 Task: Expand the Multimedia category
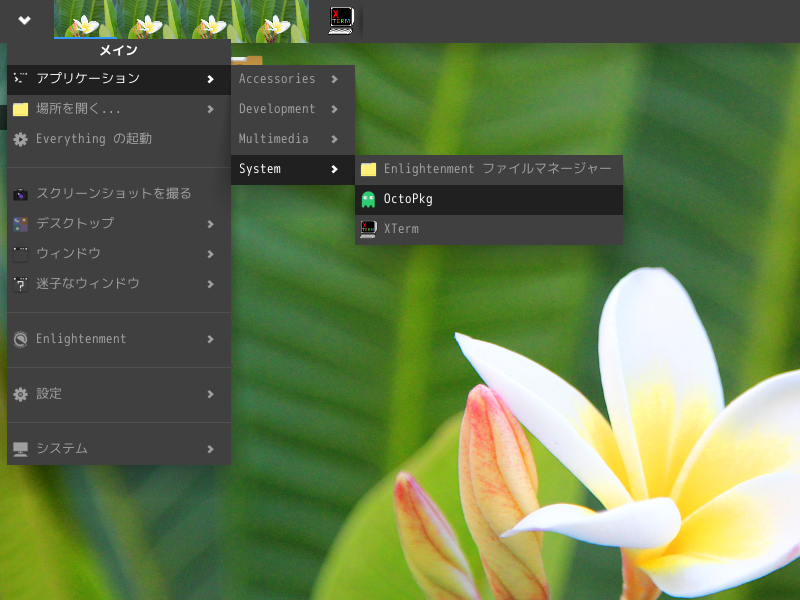coord(293,139)
